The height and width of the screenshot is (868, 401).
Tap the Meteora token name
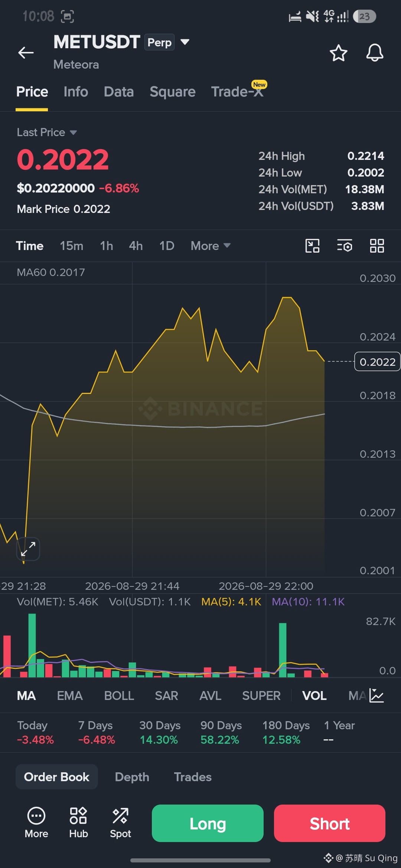[76, 65]
